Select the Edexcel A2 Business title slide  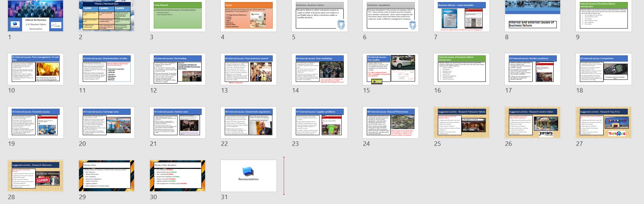point(35,16)
